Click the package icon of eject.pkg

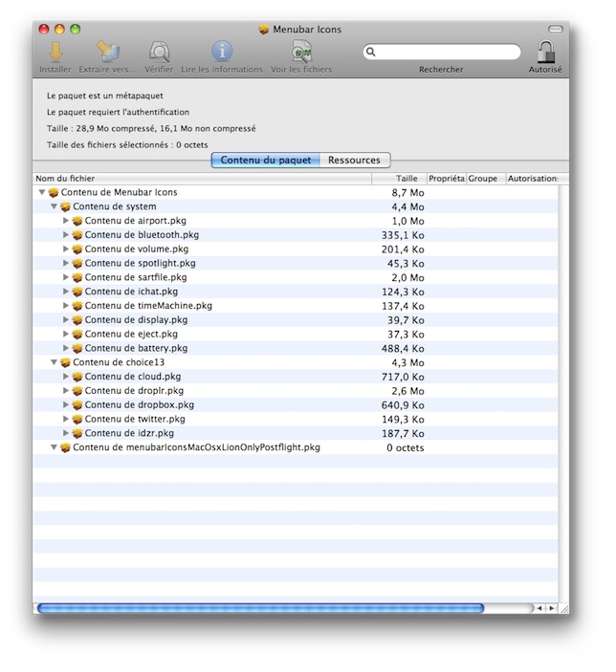(x=77, y=335)
